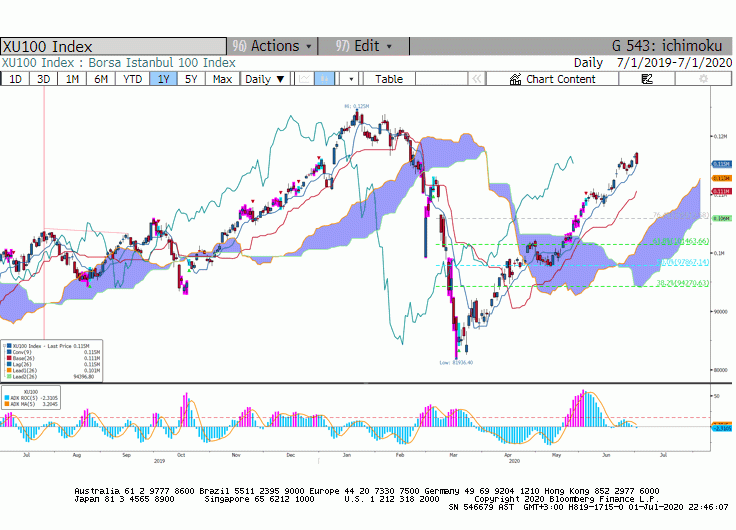Image resolution: width=736 pixels, height=530 pixels.
Task: Click the double-left collapse arrows icon
Action: pos(476,79)
